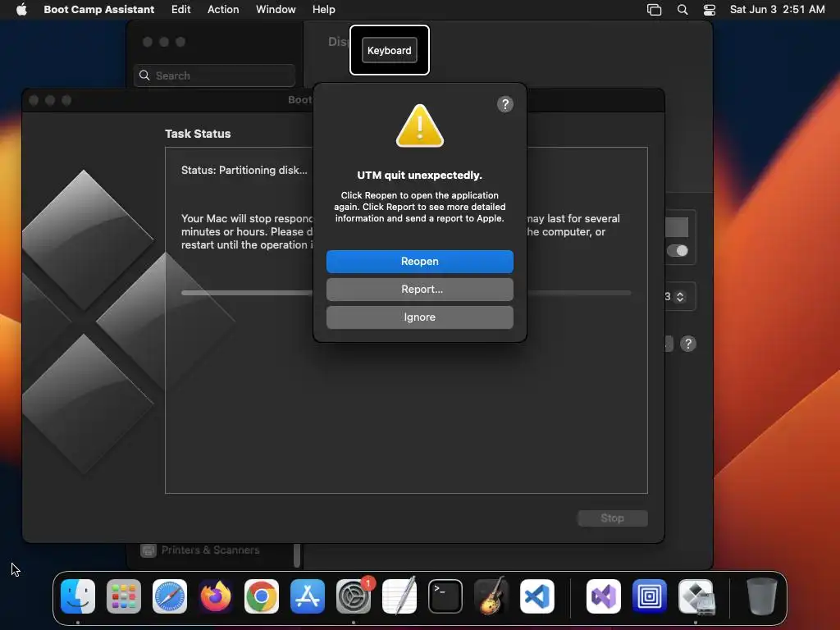Click the help button in System Settings window
Viewport: 840px width, 630px height.
click(x=688, y=344)
